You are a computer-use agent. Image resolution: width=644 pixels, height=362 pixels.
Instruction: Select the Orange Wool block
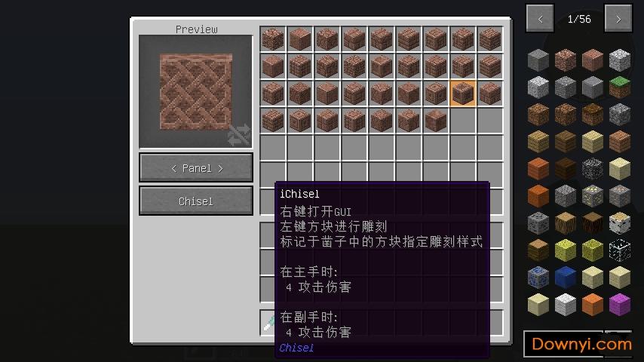point(592,304)
